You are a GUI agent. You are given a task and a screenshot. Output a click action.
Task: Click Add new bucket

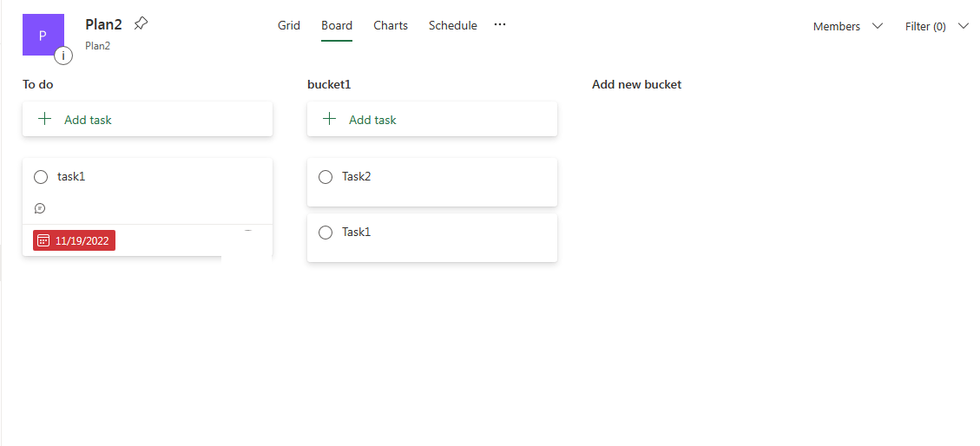636,84
